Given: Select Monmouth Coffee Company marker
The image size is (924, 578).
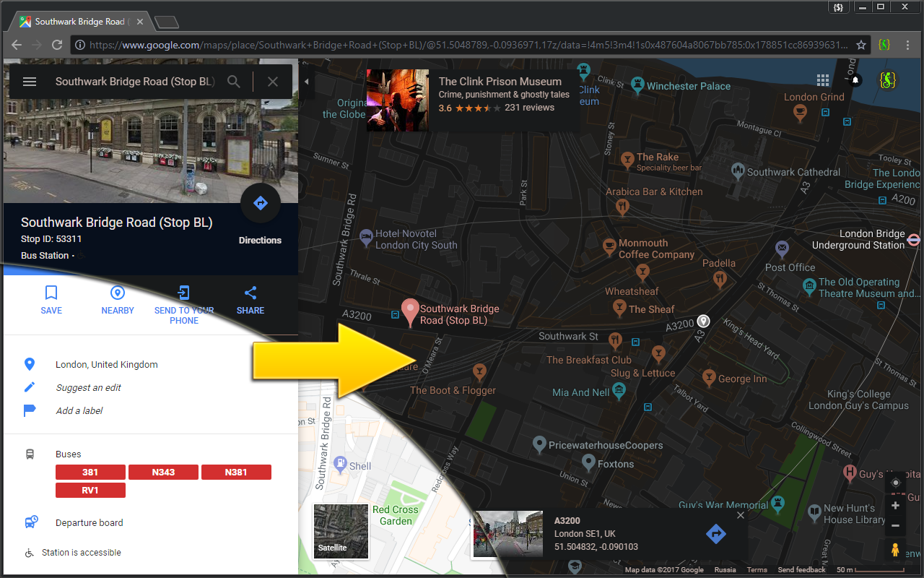Looking at the screenshot, I should [x=609, y=246].
